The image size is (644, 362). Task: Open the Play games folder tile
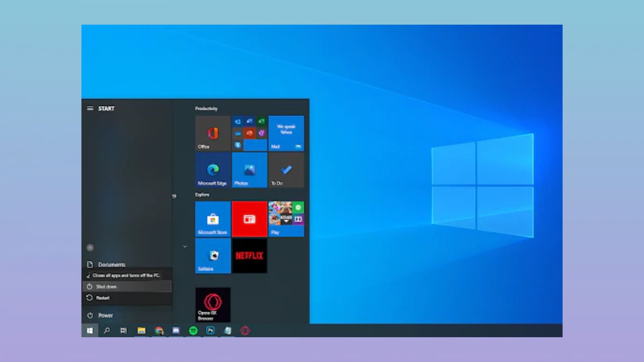(286, 219)
